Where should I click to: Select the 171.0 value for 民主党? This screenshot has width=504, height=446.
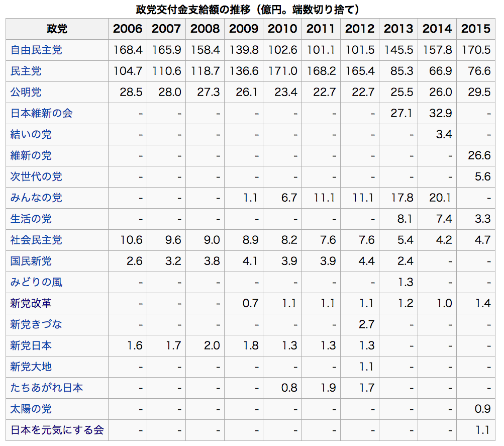point(282,71)
